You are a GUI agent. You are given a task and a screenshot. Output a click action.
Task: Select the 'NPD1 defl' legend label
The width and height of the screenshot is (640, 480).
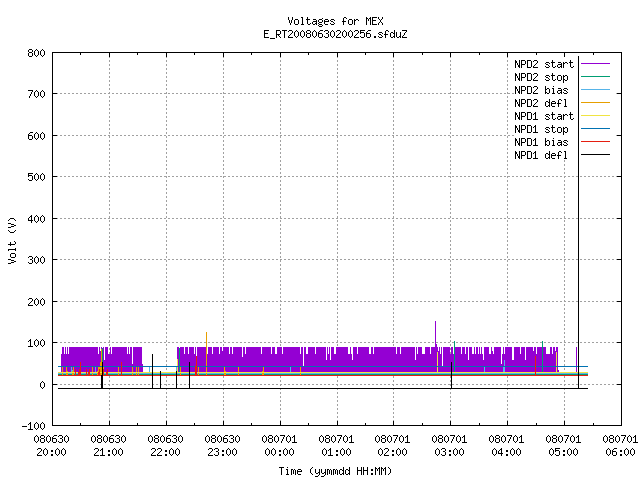[x=541, y=156]
